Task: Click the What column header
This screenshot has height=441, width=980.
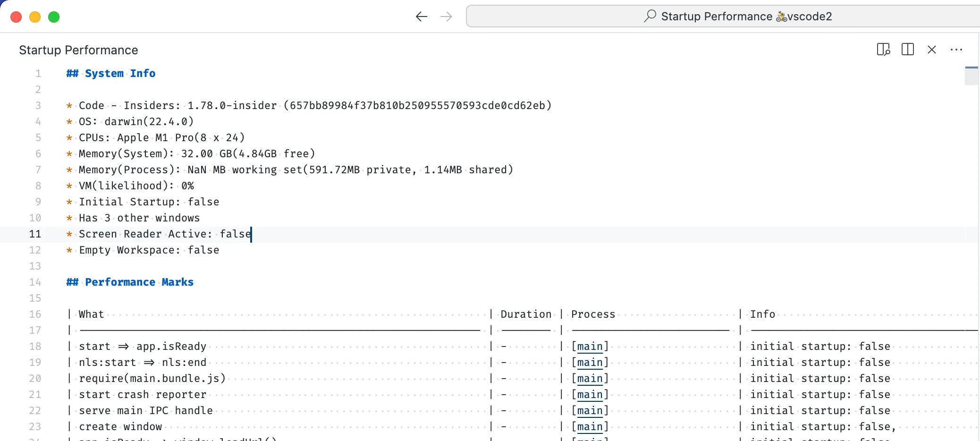Action: coord(91,314)
